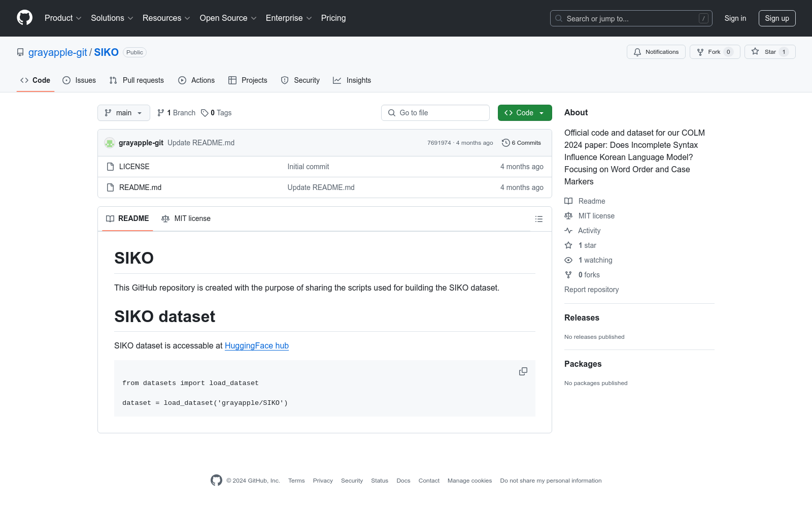
Task: View repository Activity
Action: pyautogui.click(x=583, y=231)
